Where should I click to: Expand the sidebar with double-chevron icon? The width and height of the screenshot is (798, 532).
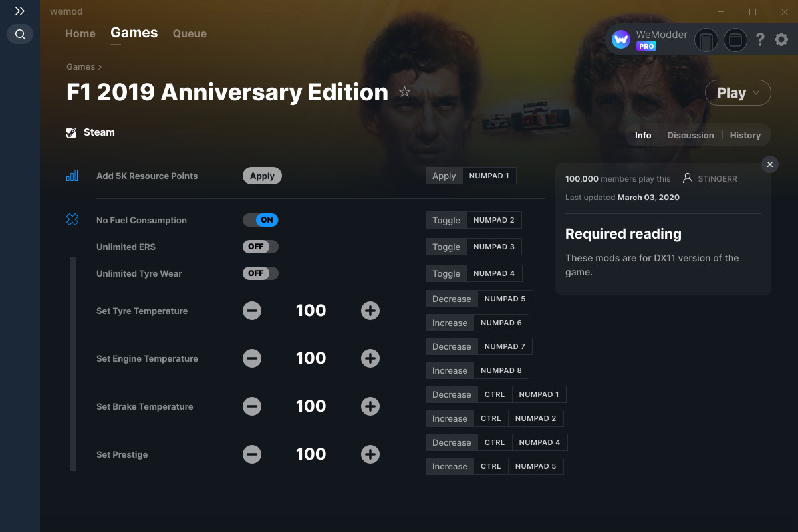click(x=20, y=11)
